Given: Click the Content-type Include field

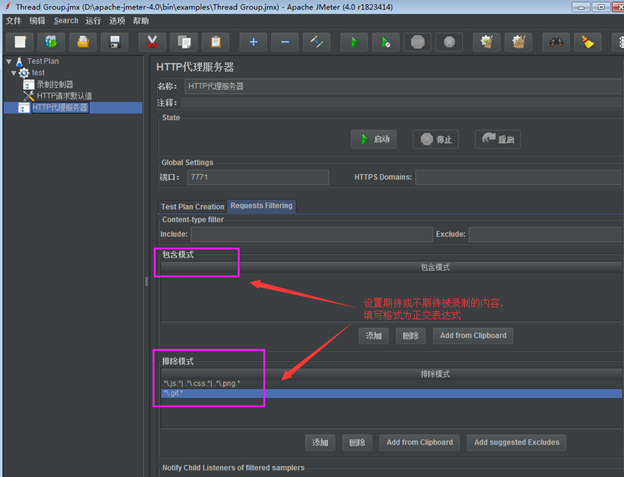Looking at the screenshot, I should (x=312, y=234).
